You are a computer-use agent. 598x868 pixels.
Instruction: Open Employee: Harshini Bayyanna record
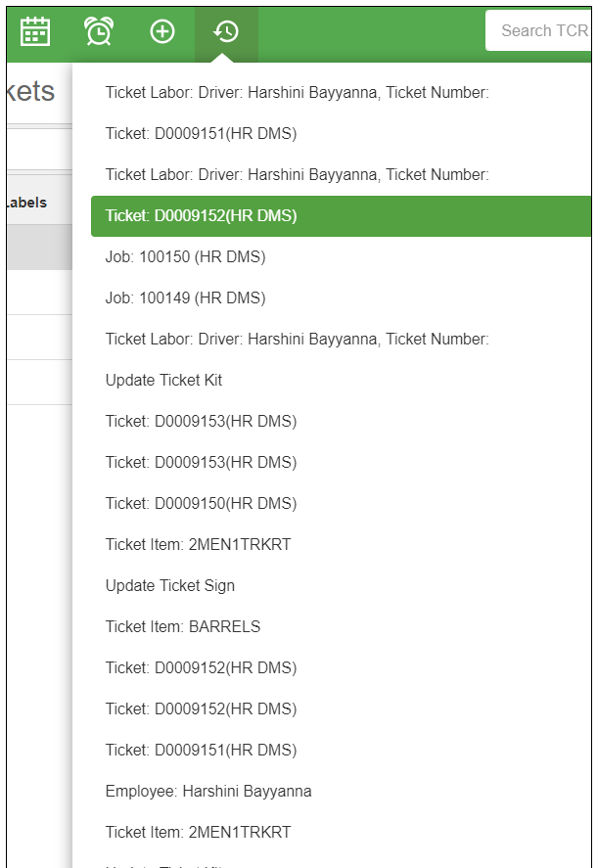tap(208, 792)
